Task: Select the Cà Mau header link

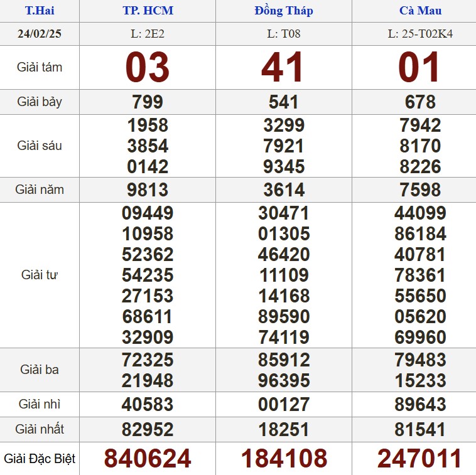Action: pyautogui.click(x=420, y=11)
